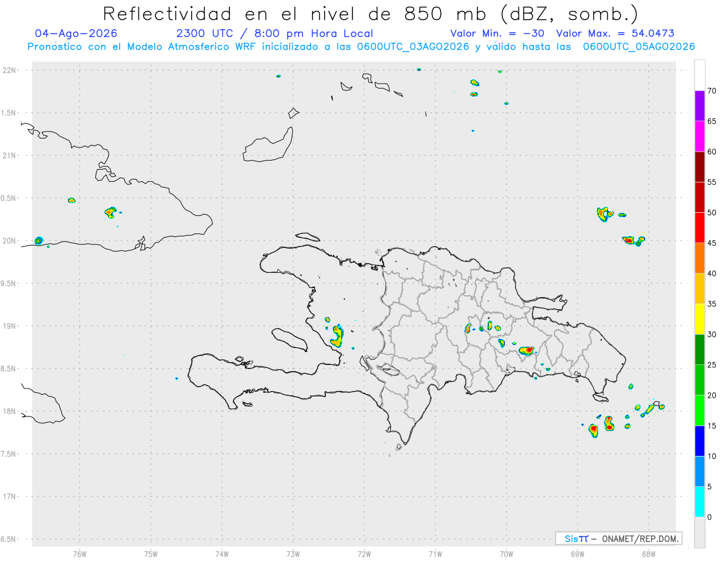Click the bright green 15–20 dBZ segment
The height and width of the screenshot is (562, 728).
(699, 410)
